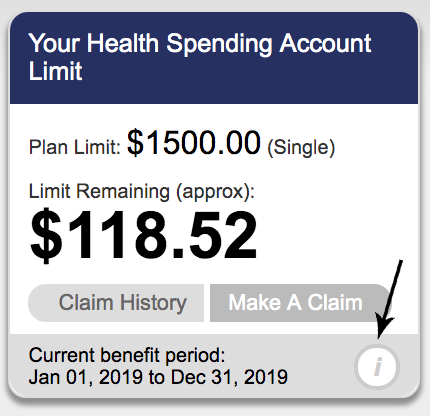430x416 pixels.
Task: Click the word Limit in the header
Action: pyautogui.click(x=55, y=71)
